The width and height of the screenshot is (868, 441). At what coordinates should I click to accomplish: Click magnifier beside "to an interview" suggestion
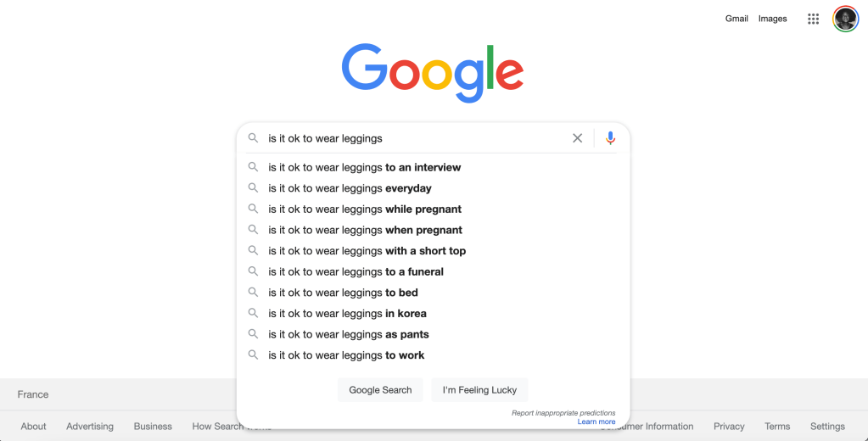(253, 167)
